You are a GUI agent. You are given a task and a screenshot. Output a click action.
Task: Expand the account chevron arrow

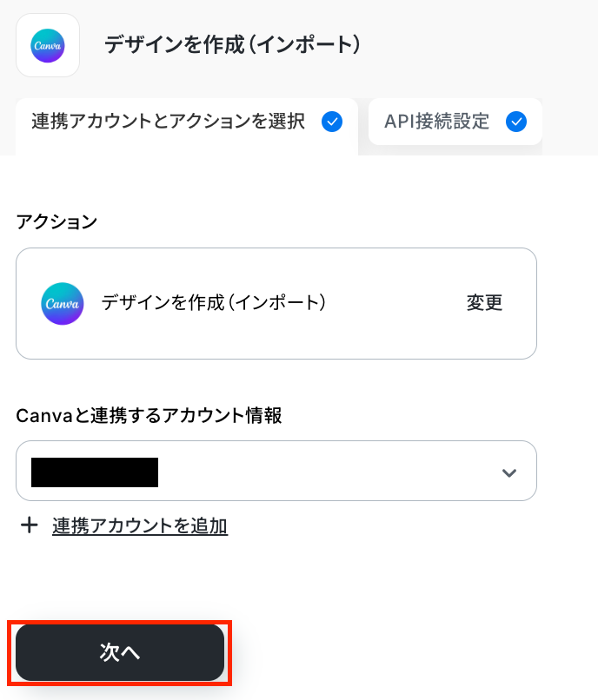[509, 472]
